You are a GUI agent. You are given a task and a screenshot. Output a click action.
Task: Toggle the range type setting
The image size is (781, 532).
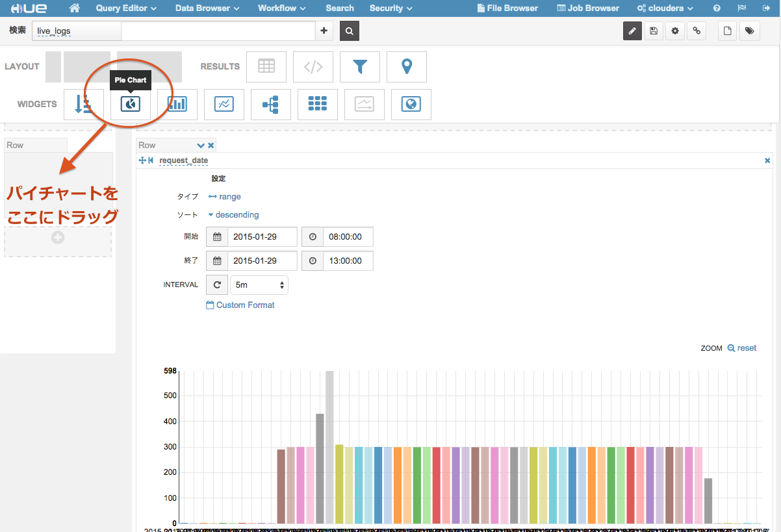point(225,197)
